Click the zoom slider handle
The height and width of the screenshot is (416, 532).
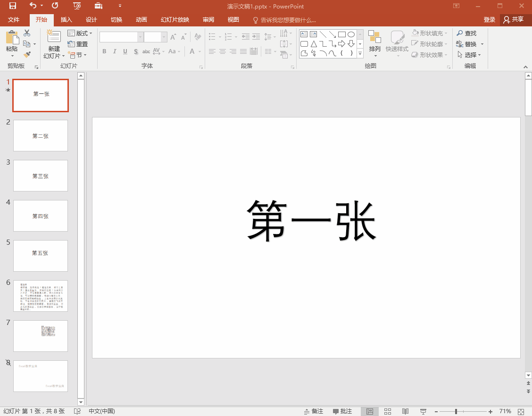tap(456, 411)
